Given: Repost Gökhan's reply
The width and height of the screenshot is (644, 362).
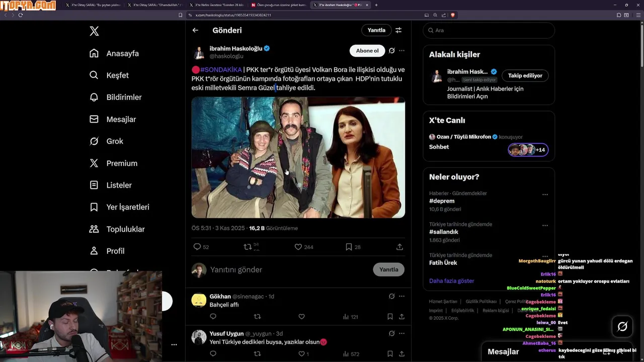Looking at the screenshot, I should click(257, 317).
